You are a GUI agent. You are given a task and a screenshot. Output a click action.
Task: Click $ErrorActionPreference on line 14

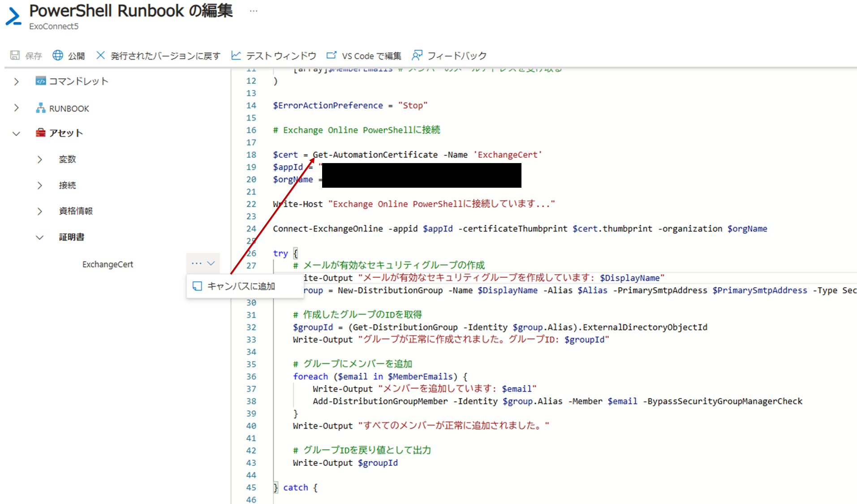328,105
